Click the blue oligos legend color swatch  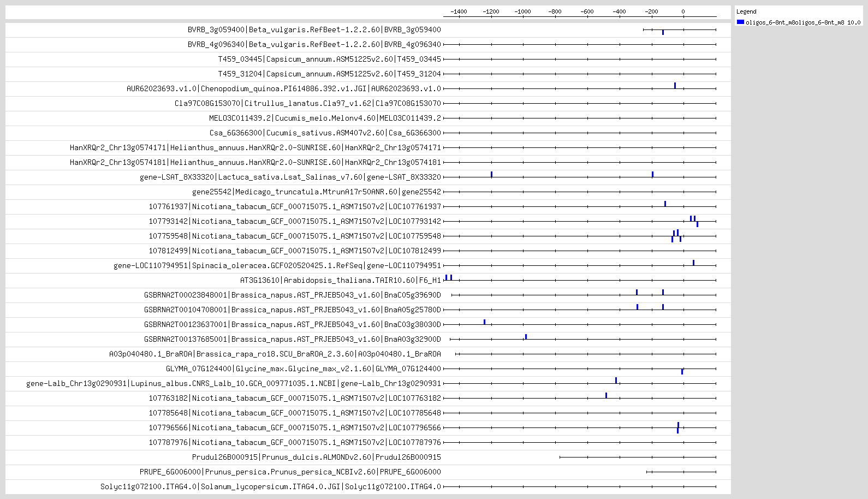(x=740, y=22)
